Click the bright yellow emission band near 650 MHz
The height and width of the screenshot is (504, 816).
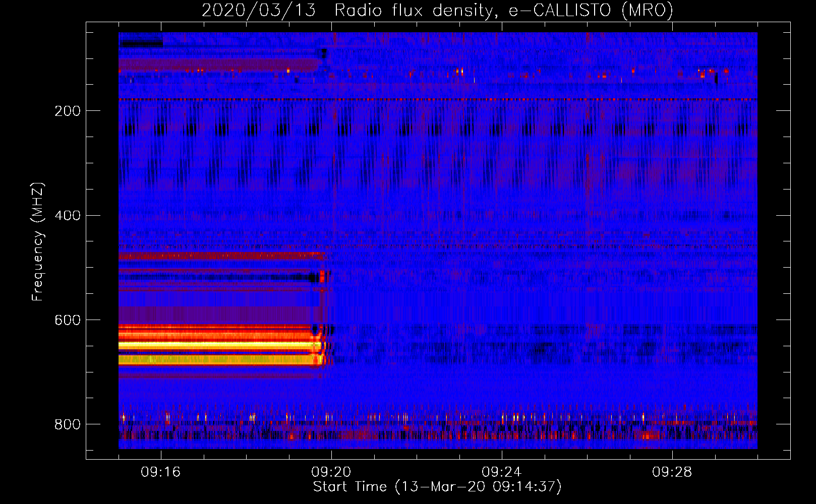point(220,346)
